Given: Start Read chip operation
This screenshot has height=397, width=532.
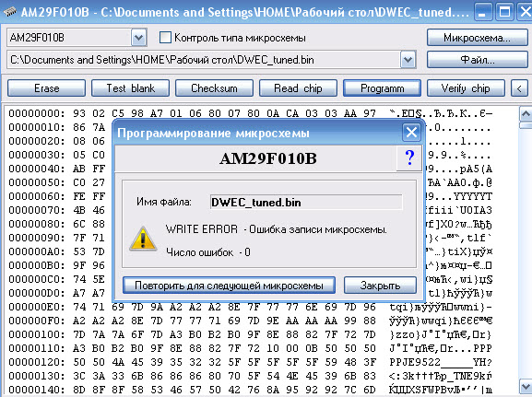Looking at the screenshot, I should [298, 88].
